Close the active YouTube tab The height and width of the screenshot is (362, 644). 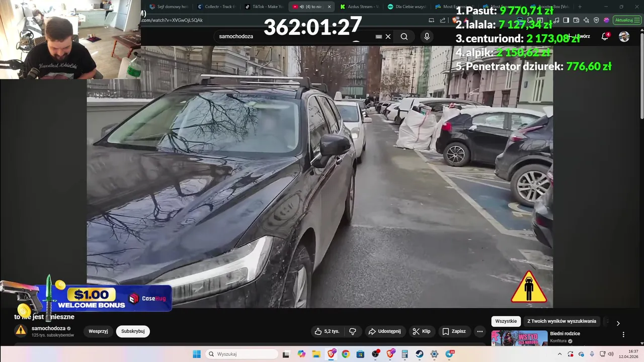pyautogui.click(x=329, y=7)
